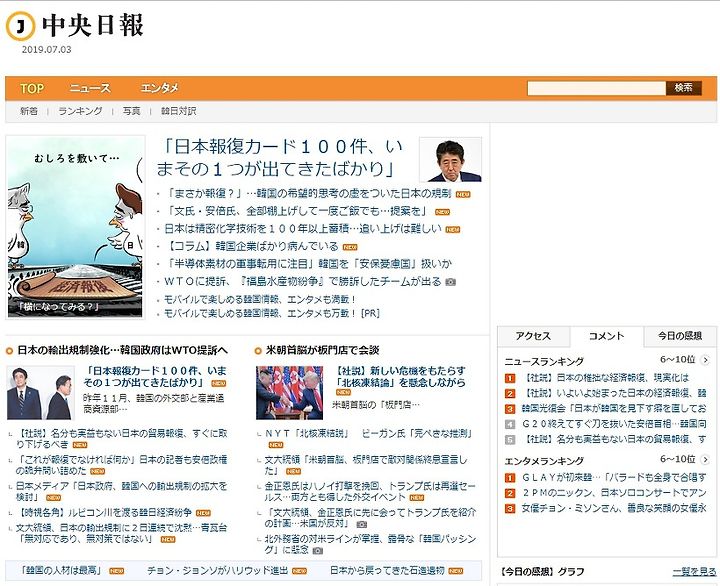Screen dimensions: 720x586
Task: Open section 米朝首脳が板門店で会談 heading
Action: tap(322, 350)
